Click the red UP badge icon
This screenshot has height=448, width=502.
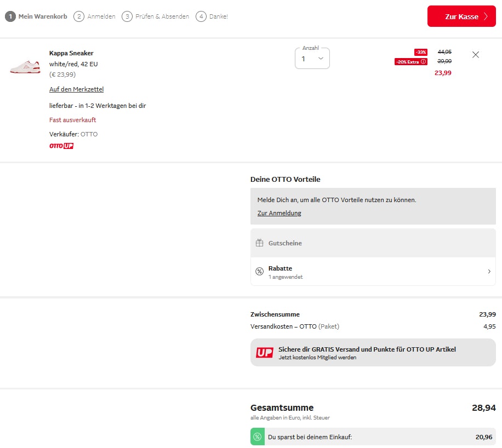pos(264,353)
